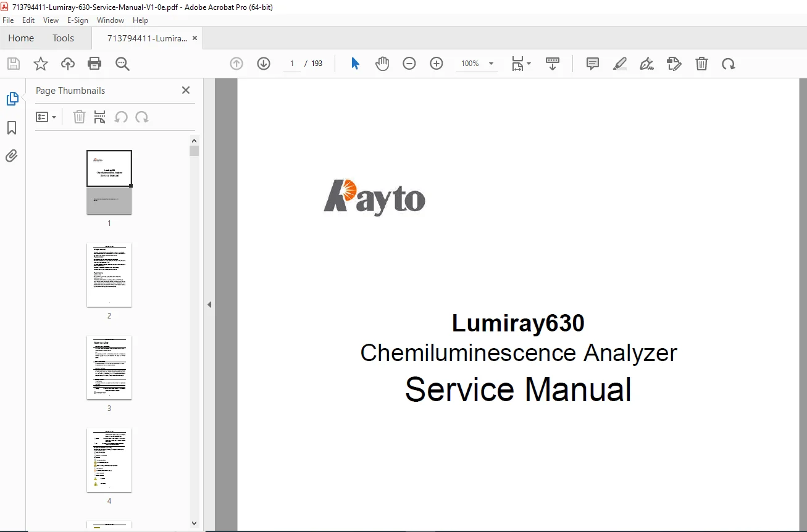Switch to the Home tab
807x532 pixels.
click(x=21, y=38)
